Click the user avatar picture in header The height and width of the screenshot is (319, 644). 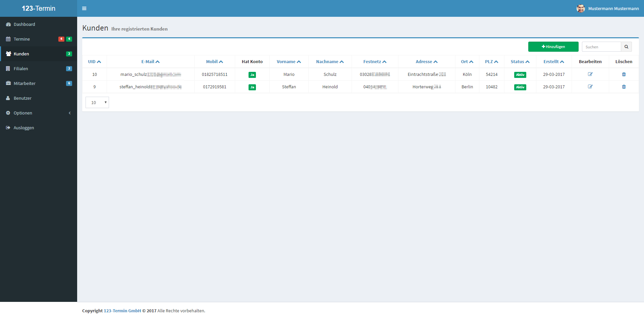click(581, 8)
